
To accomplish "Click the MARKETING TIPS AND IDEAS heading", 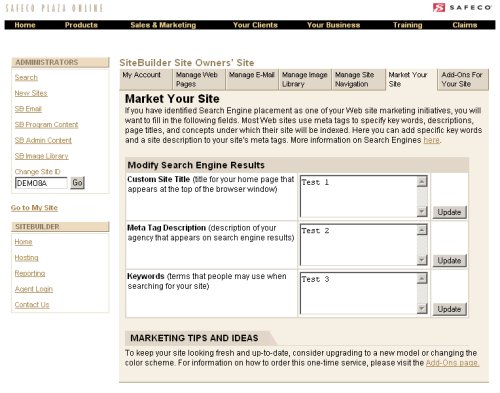I will (194, 338).
